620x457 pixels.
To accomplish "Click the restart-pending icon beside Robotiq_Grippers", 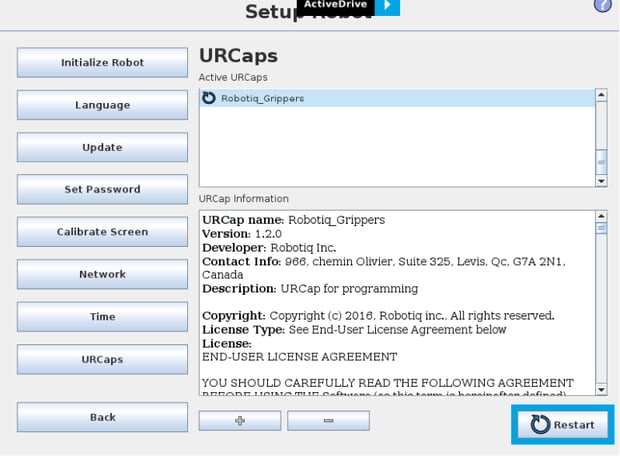I will point(209,98).
